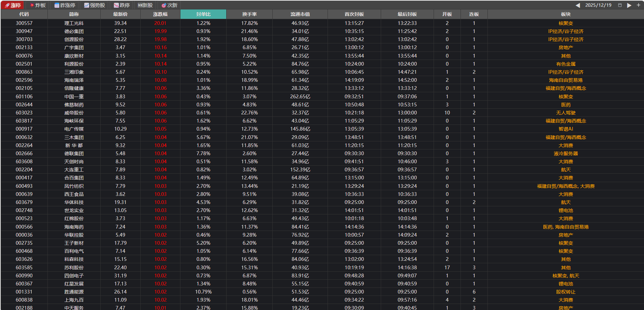The image size is (644, 310).
Task: Select the 次新 tab
Action: (169, 5)
